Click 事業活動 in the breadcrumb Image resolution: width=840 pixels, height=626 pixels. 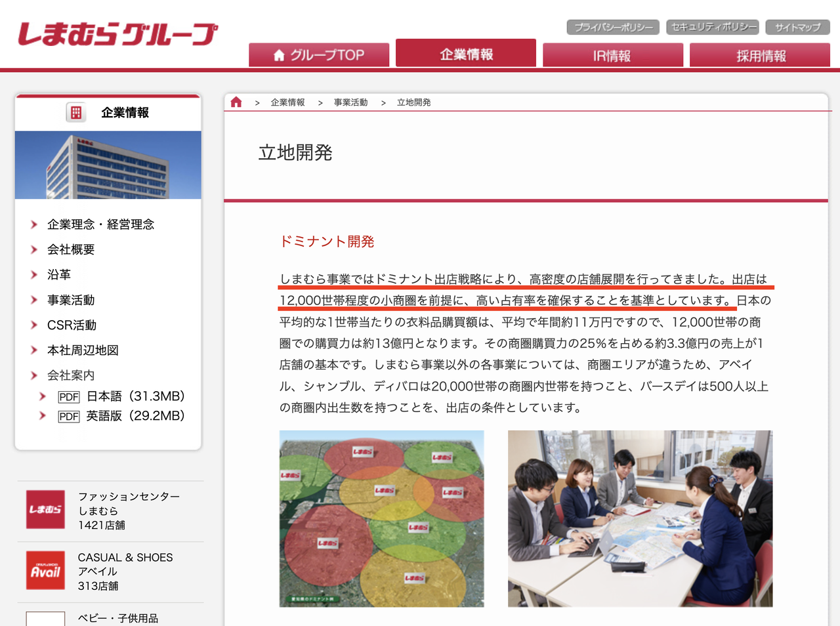point(350,102)
